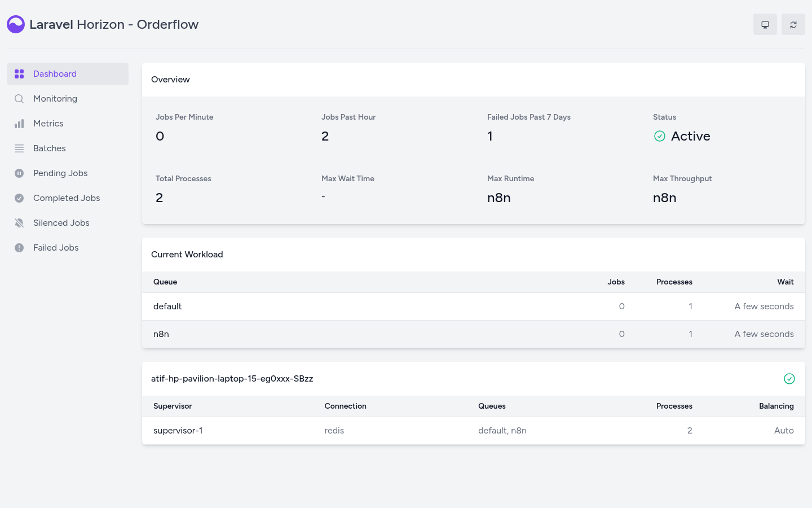Click the Pending Jobs pause icon
This screenshot has width=812, height=508.
point(19,173)
